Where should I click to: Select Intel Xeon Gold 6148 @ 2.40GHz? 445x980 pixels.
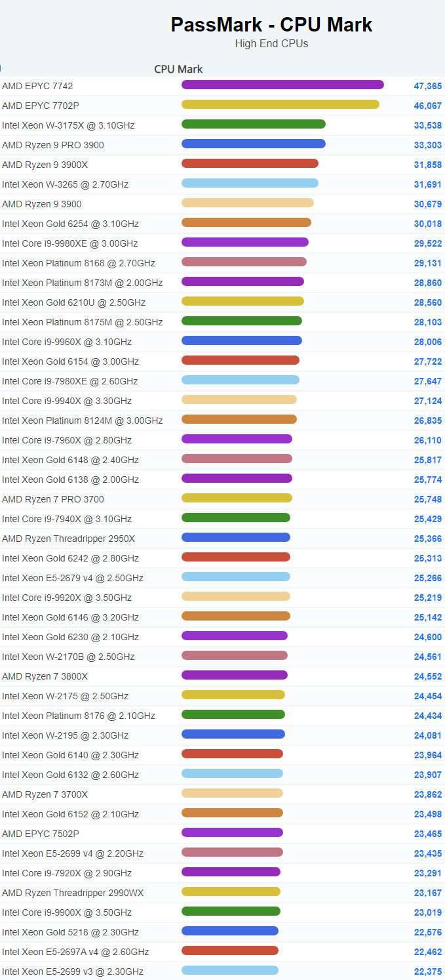70,460
